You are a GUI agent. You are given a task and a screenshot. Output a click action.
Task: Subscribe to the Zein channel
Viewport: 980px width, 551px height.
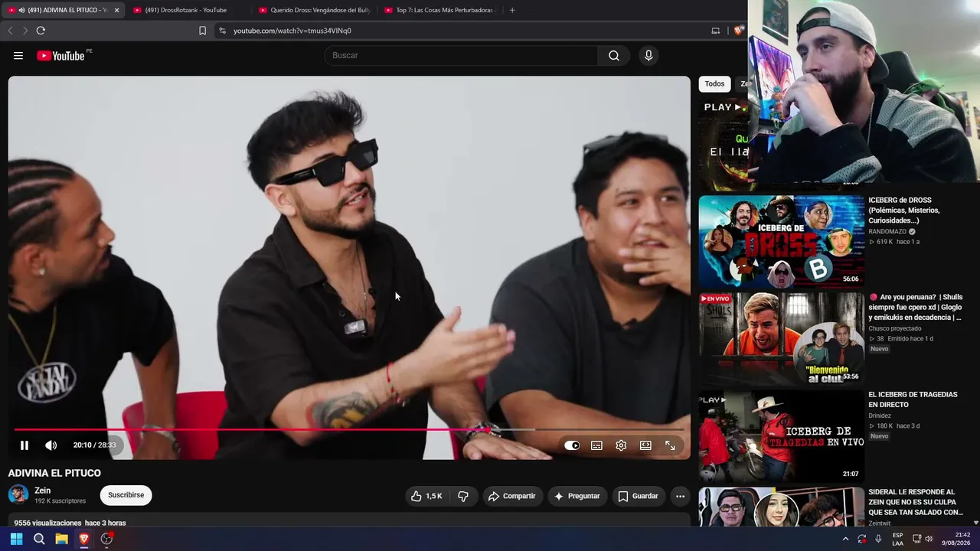click(x=126, y=495)
